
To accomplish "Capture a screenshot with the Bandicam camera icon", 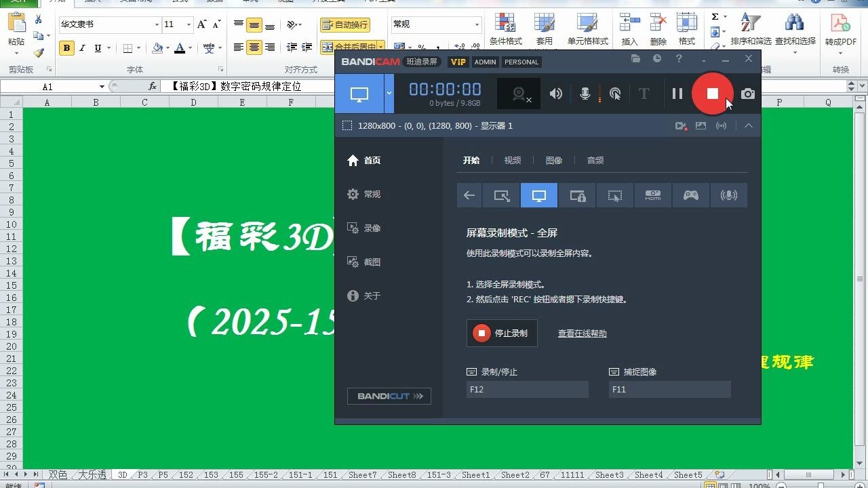I will pos(747,94).
